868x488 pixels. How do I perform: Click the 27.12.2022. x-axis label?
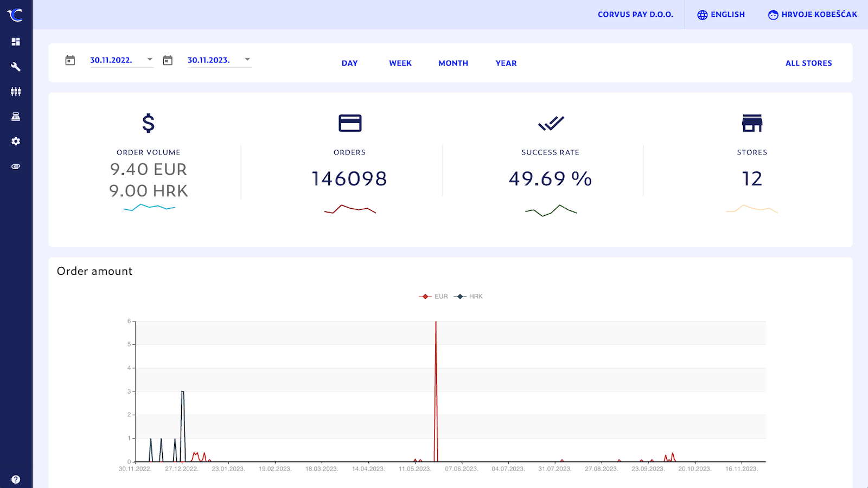tap(182, 469)
